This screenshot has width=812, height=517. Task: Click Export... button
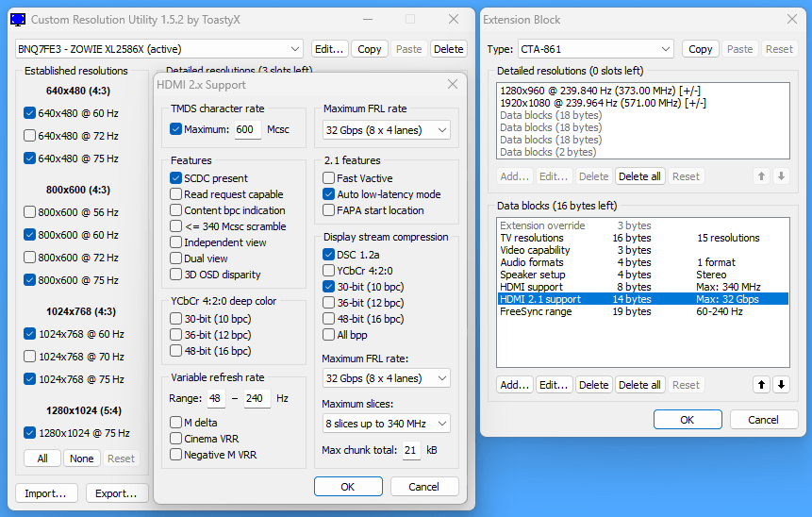click(117, 493)
